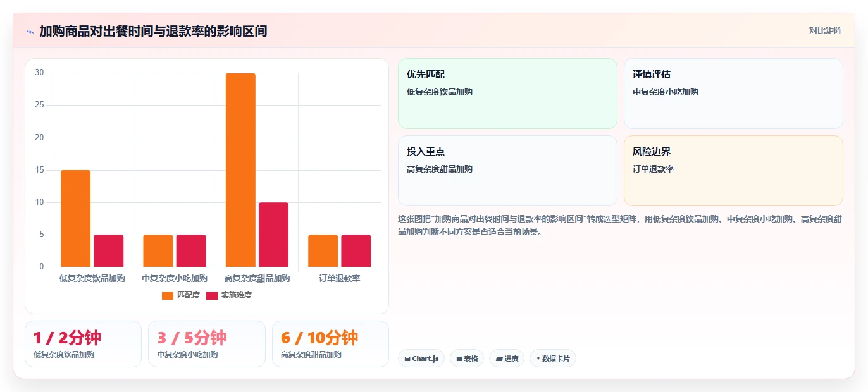Click the 3 / 5分钟 stat card

[x=207, y=343]
